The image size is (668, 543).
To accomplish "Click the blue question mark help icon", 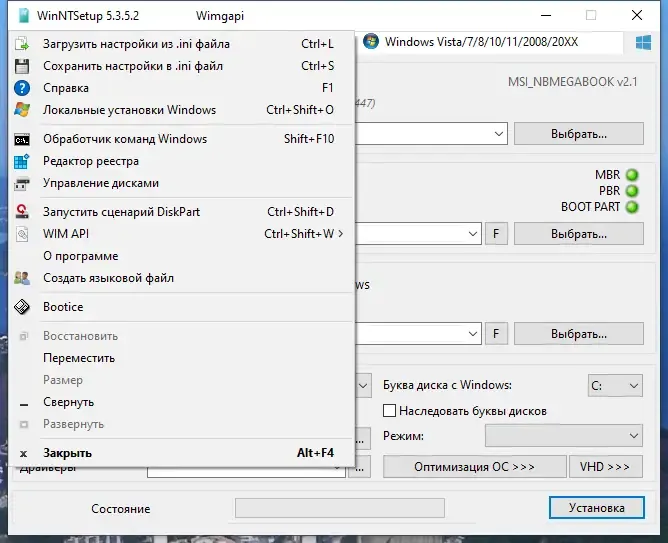I will (x=22, y=88).
